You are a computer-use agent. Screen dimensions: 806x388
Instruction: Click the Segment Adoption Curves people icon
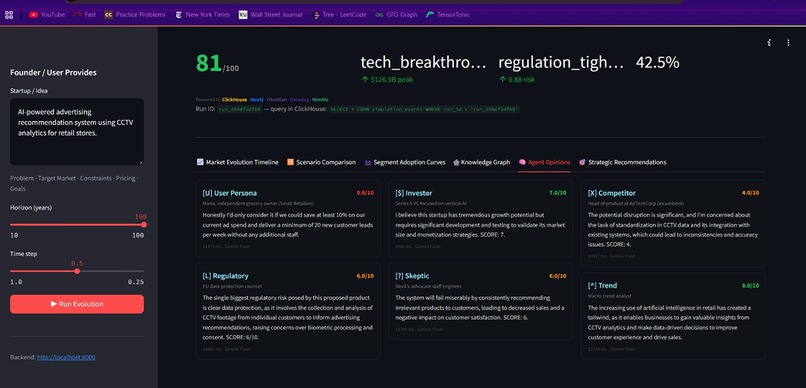(x=368, y=162)
